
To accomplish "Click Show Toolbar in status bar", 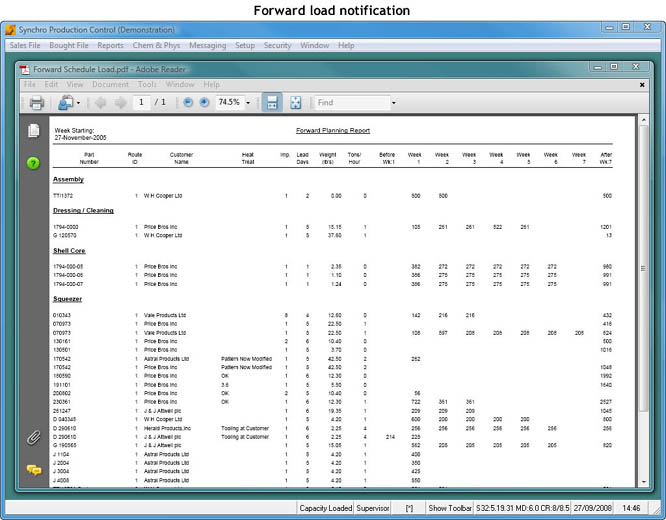I will pyautogui.click(x=450, y=508).
